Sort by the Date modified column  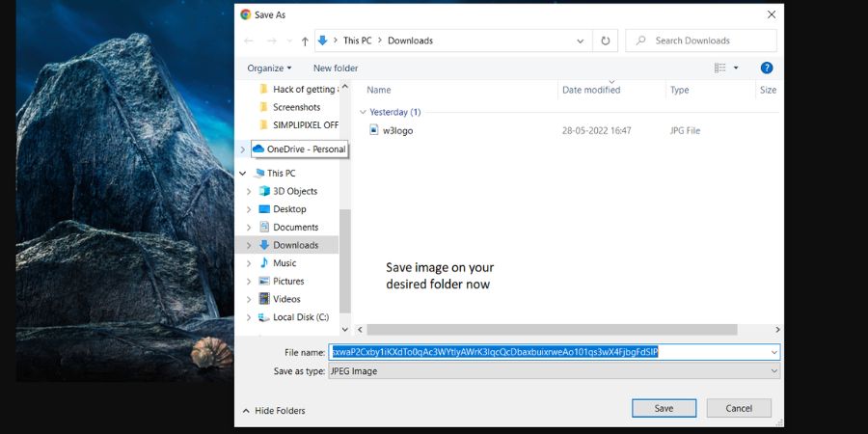591,90
